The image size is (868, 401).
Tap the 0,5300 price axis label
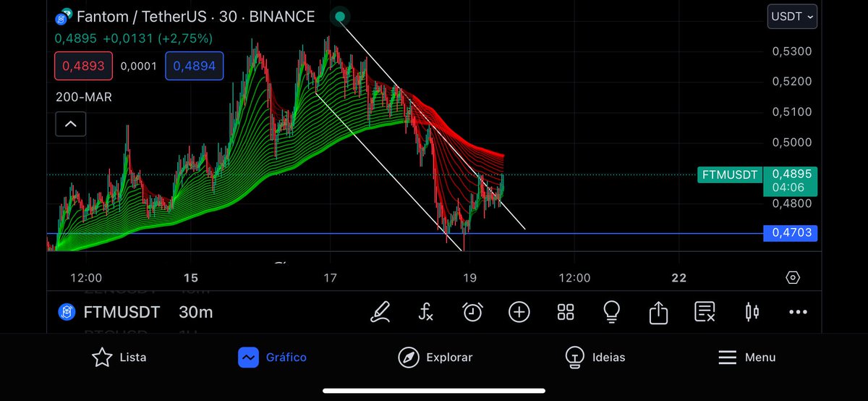click(791, 51)
